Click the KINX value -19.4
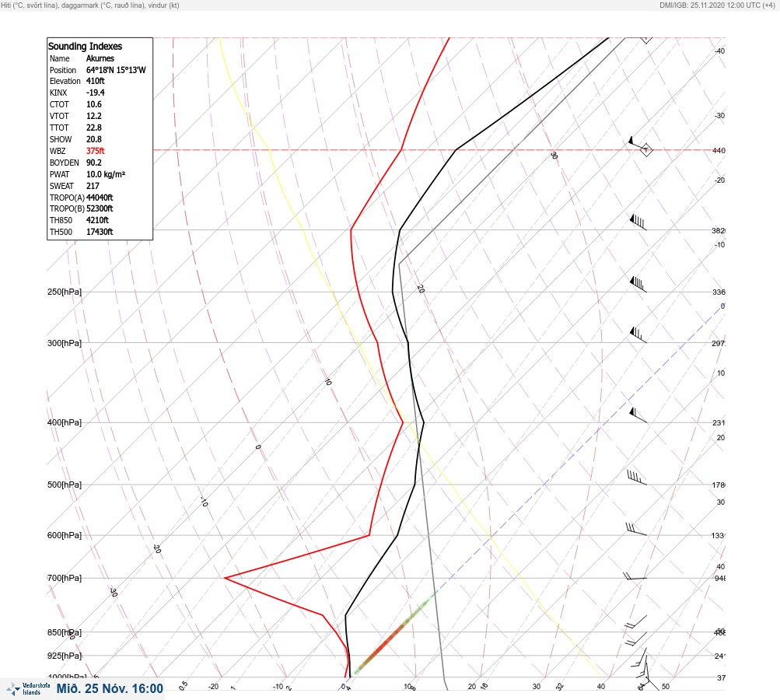Screen dimensions: 780x700 click(x=96, y=93)
